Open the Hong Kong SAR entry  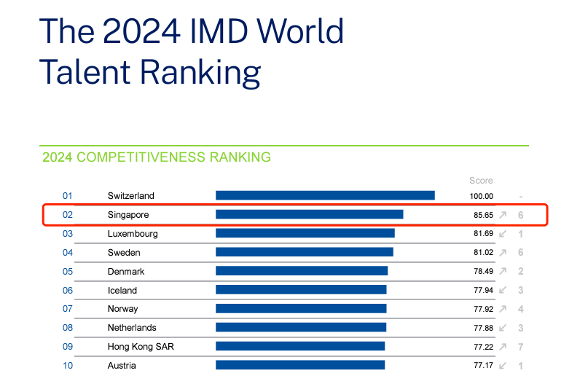pos(141,347)
